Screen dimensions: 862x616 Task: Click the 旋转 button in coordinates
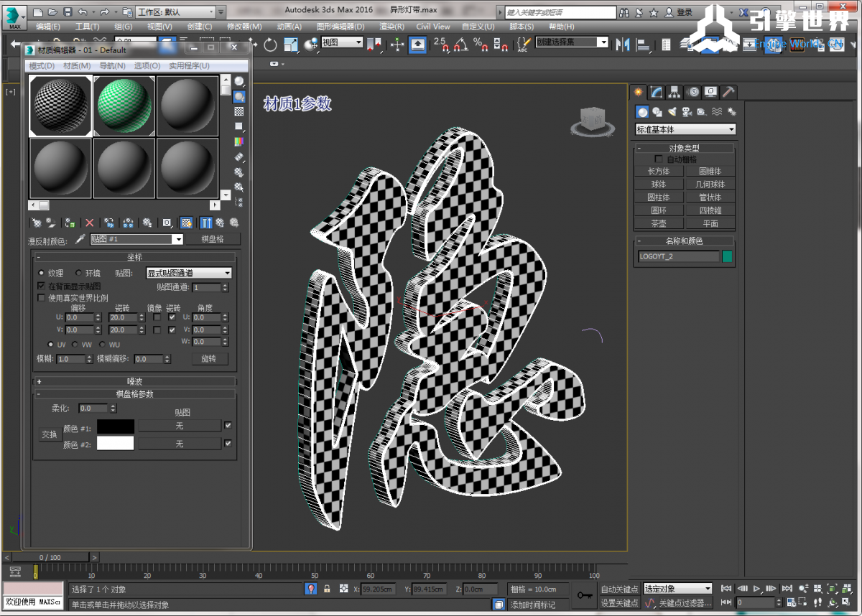pos(209,358)
